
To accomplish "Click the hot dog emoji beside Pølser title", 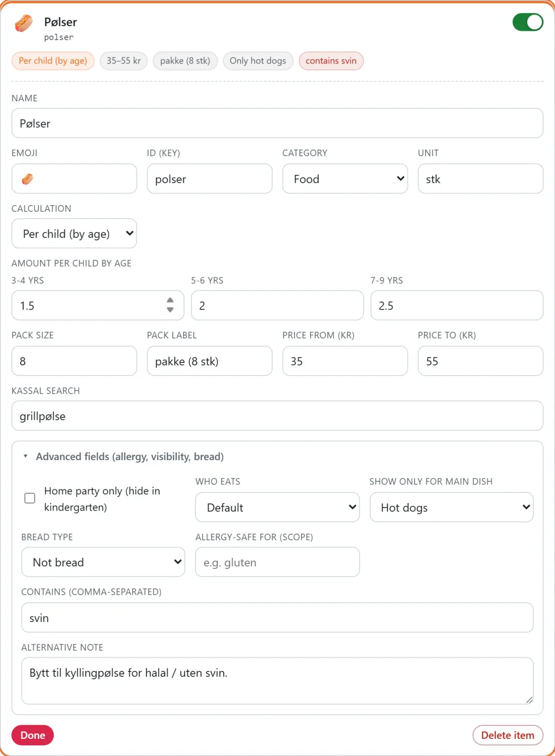I will (24, 23).
